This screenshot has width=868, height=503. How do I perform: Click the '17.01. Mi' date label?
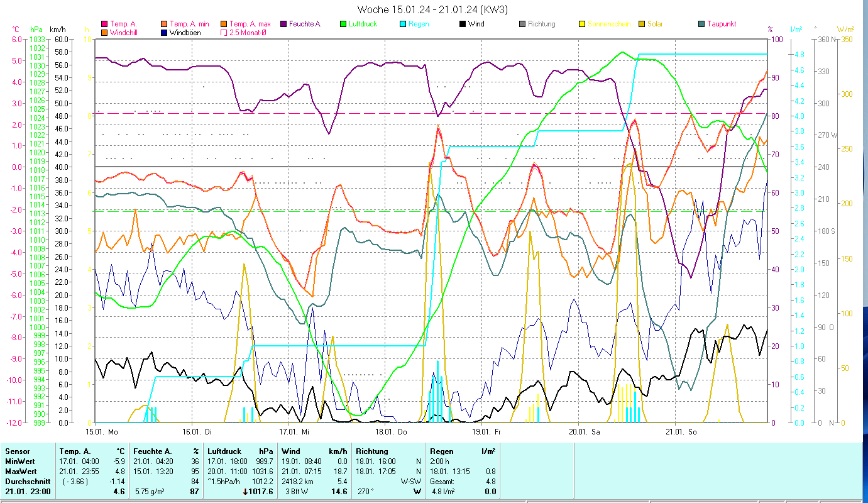click(295, 432)
